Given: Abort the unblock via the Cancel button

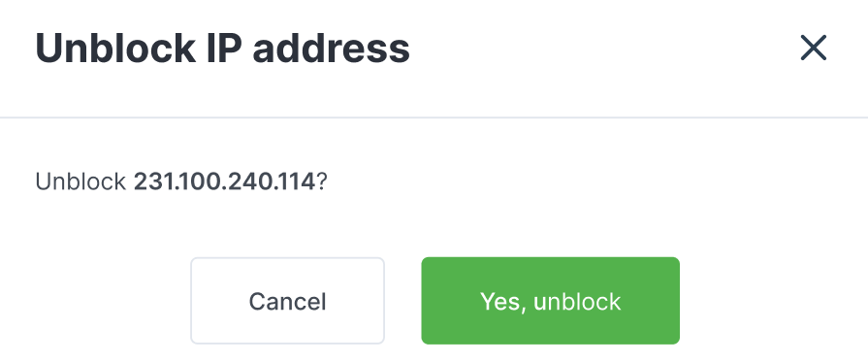Looking at the screenshot, I should tap(287, 301).
